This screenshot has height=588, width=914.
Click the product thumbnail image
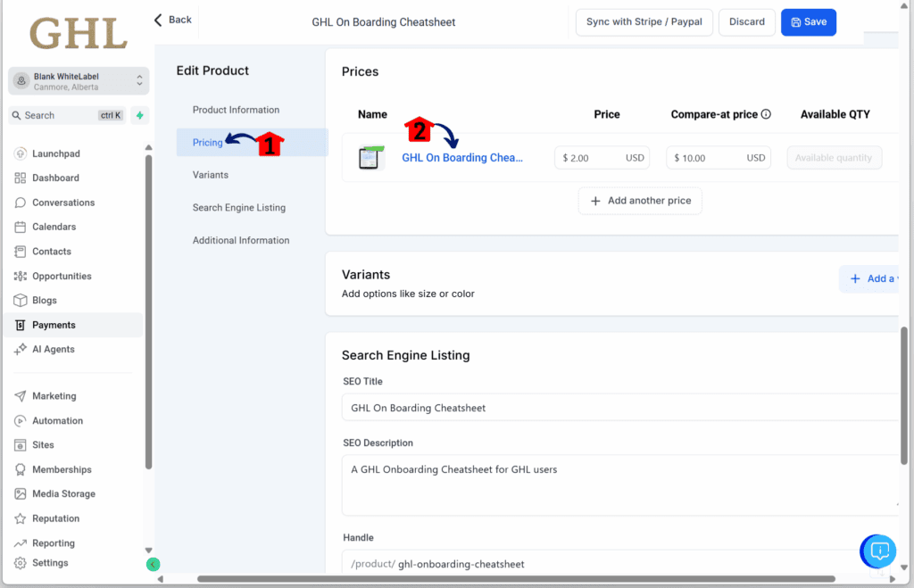[371, 157]
